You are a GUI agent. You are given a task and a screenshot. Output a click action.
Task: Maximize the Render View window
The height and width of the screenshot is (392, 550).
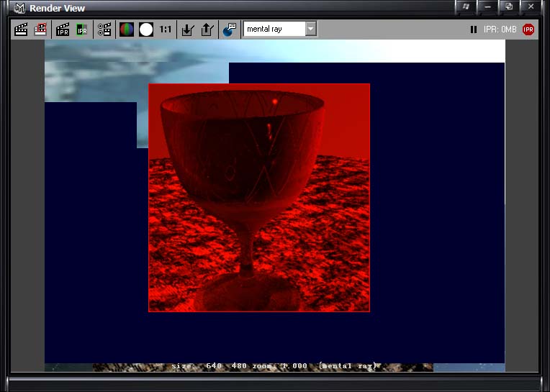pyautogui.click(x=509, y=6)
